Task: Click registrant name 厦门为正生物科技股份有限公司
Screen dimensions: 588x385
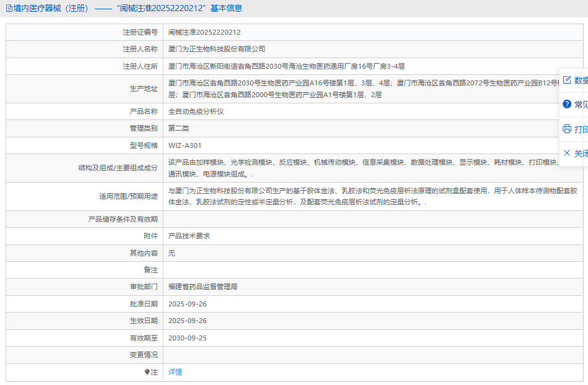Action: [x=217, y=49]
